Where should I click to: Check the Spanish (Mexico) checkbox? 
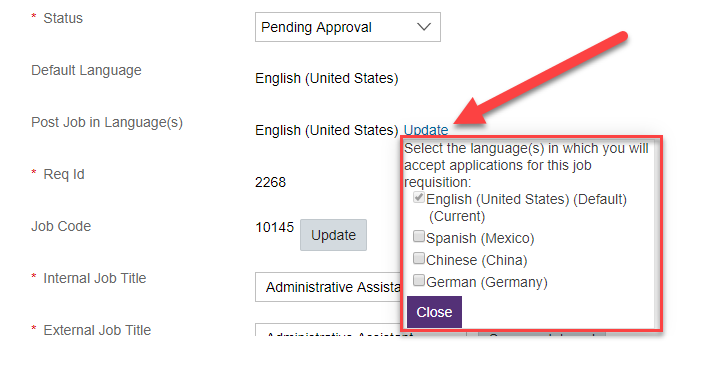point(419,236)
